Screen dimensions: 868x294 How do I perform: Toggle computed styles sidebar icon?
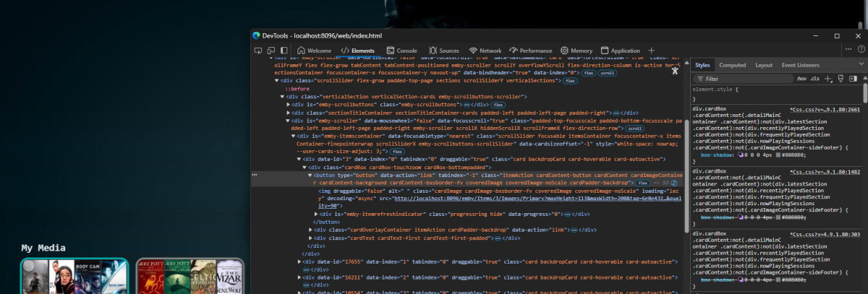854,78
